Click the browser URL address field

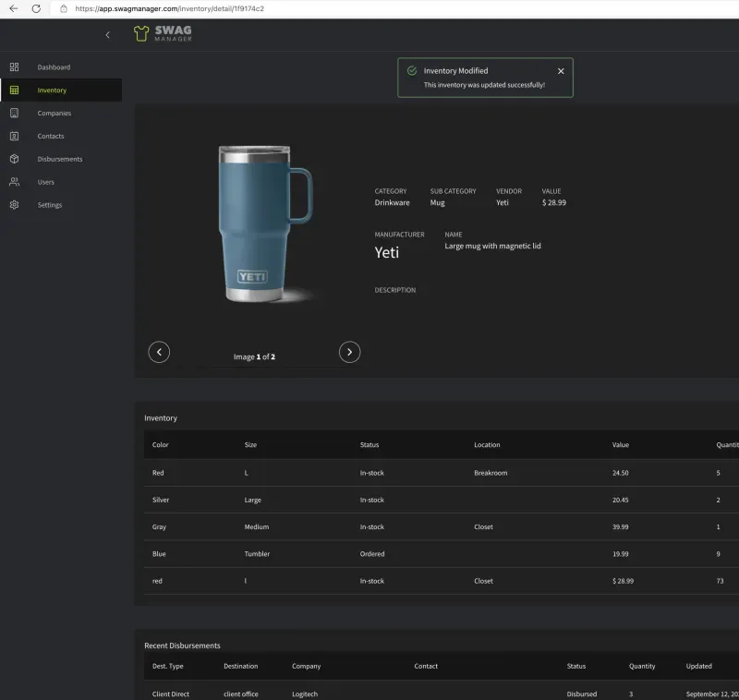(x=170, y=8)
